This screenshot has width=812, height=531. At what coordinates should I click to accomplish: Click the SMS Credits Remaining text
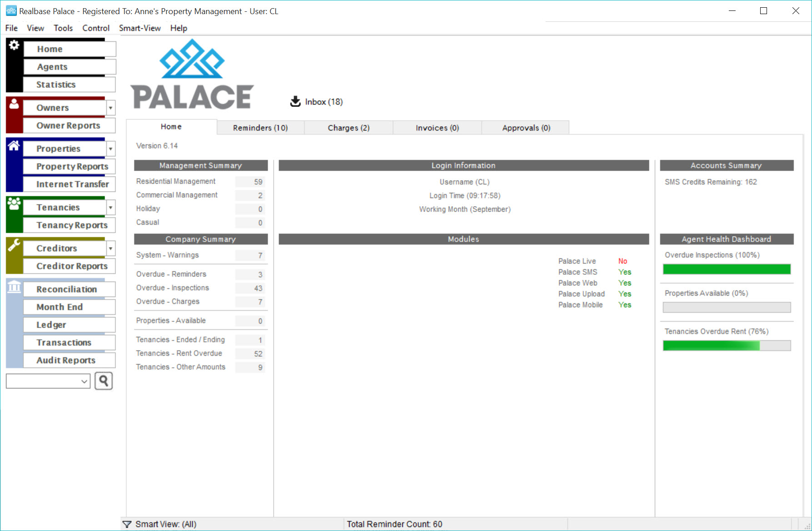point(711,182)
